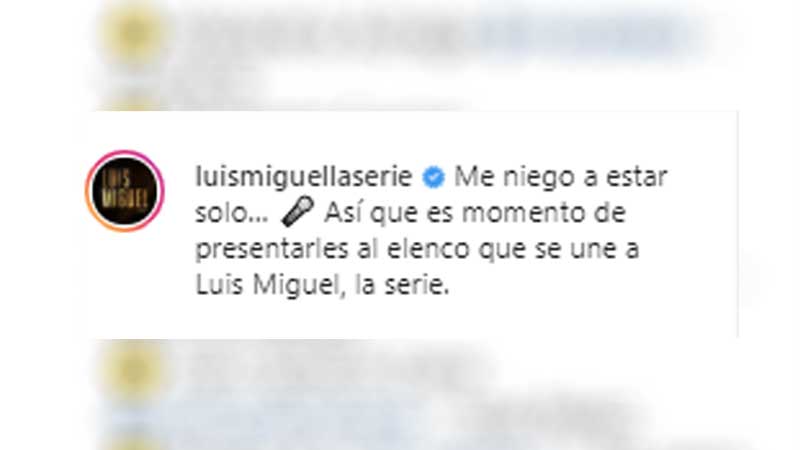The width and height of the screenshot is (800, 450).
Task: Click the word 'solo...' in the caption
Action: (x=232, y=213)
